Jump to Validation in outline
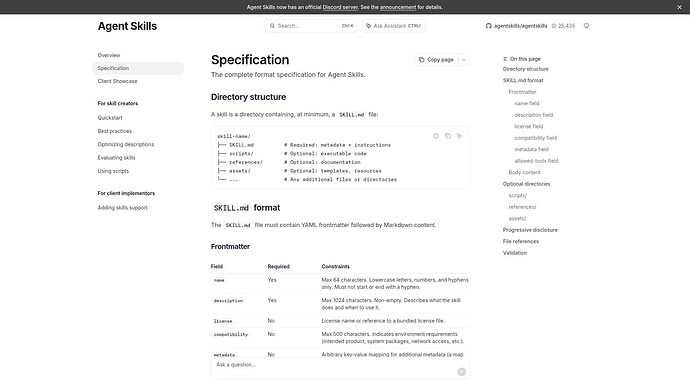This screenshot has height=388, width=690. [515, 253]
